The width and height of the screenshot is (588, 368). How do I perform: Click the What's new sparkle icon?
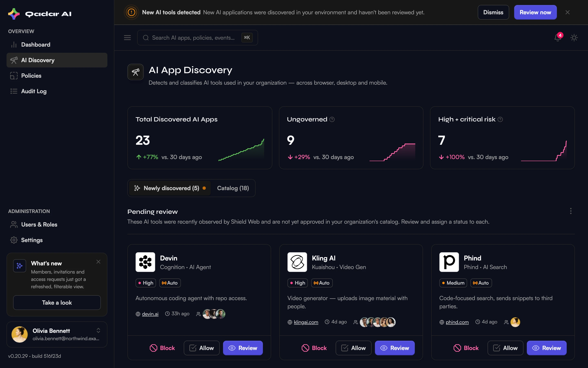20,266
